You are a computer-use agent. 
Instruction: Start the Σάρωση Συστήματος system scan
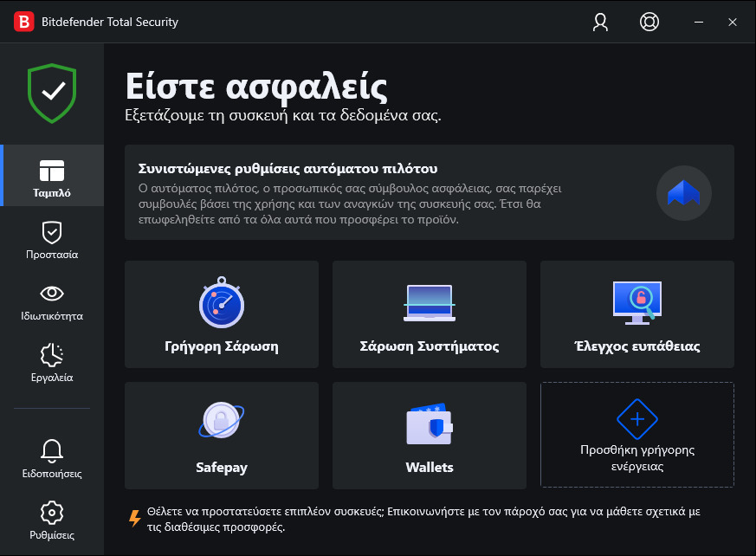430,314
